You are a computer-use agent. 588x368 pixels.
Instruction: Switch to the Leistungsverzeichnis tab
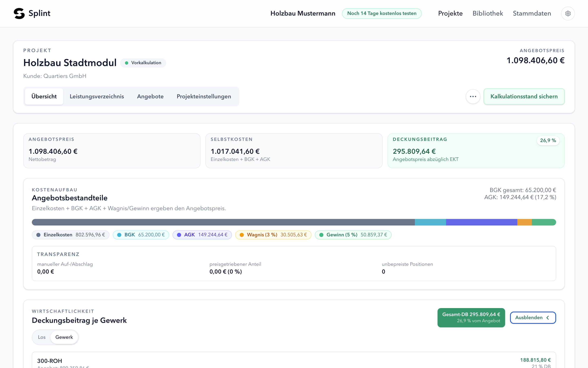point(97,96)
